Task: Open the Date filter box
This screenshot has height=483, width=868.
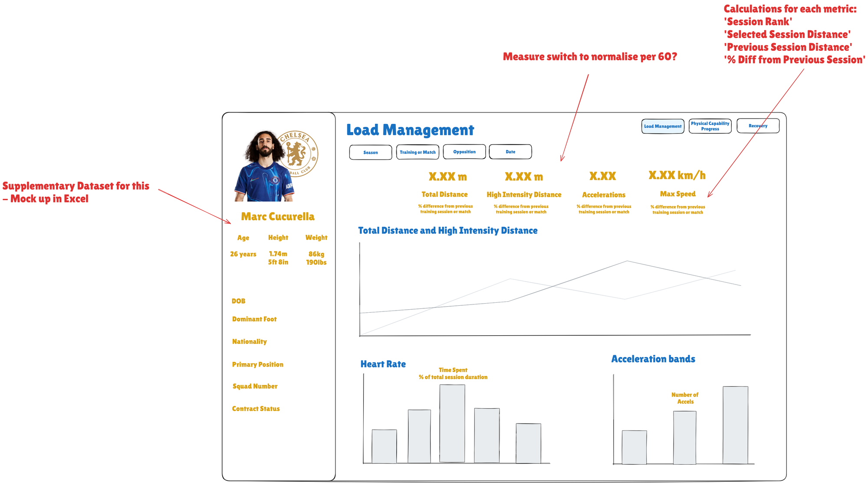Action: (x=510, y=152)
